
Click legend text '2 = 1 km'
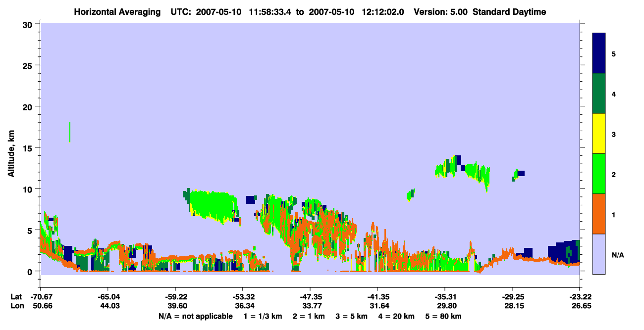(309, 316)
